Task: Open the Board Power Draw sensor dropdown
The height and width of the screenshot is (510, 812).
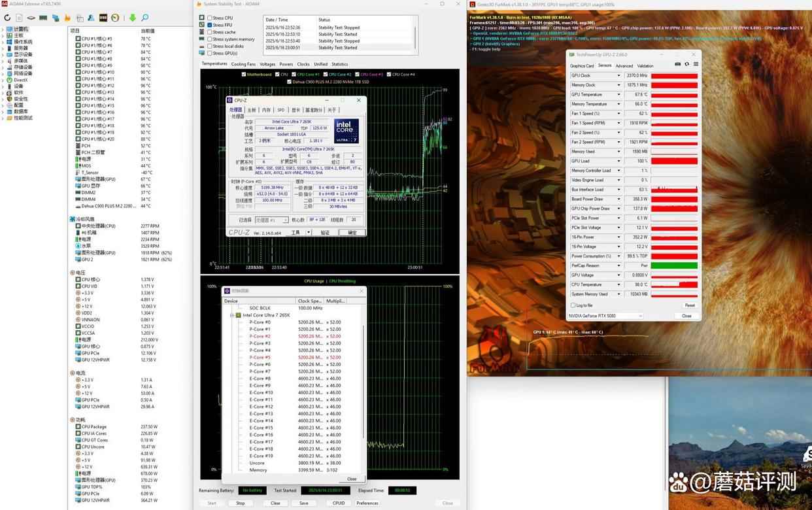Action: [618, 199]
